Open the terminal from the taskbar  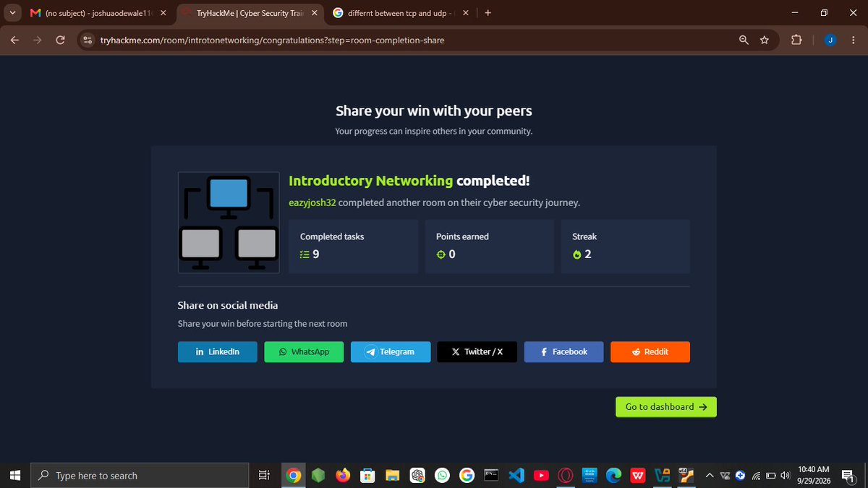pos(491,475)
